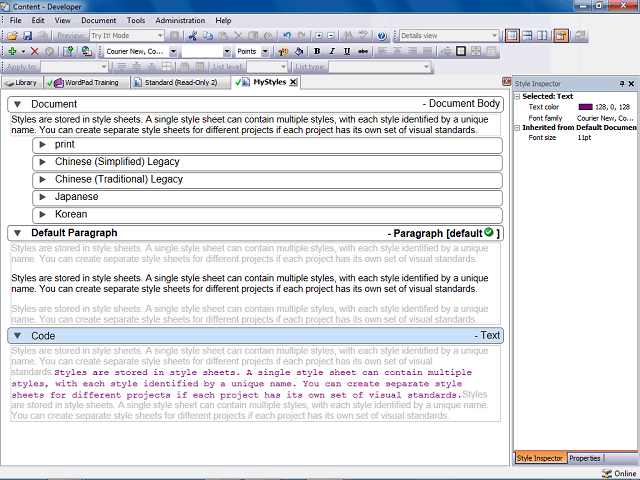Click the border box icon in format toolbar
Image resolution: width=640 pixels, height=480 pixels.
pyautogui.click(x=461, y=51)
